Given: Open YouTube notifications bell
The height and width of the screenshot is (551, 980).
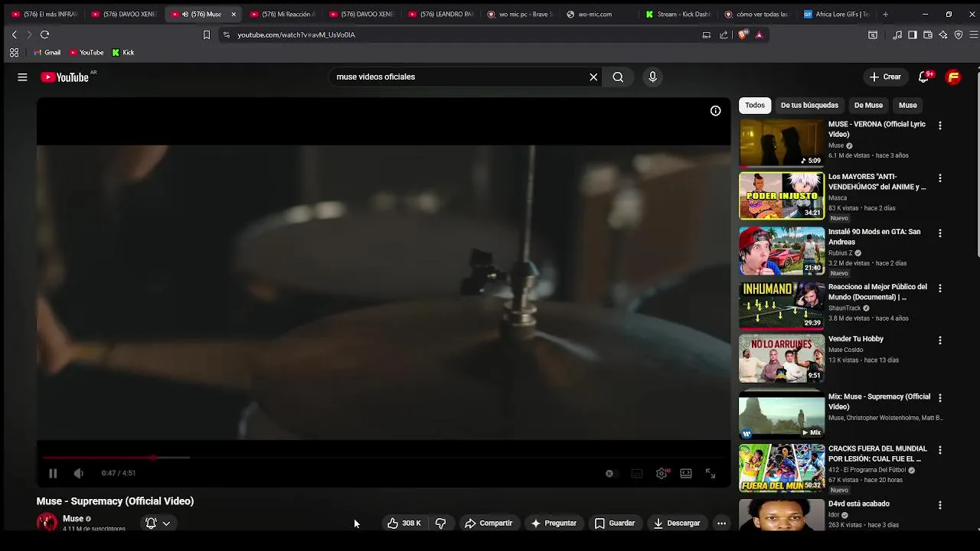Looking at the screenshot, I should [924, 77].
